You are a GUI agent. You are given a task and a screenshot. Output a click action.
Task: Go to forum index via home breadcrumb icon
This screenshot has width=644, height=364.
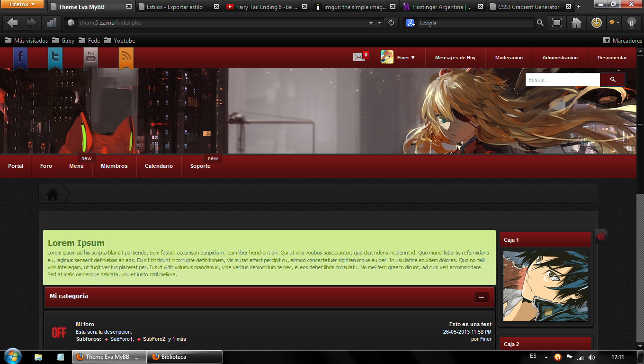53,194
